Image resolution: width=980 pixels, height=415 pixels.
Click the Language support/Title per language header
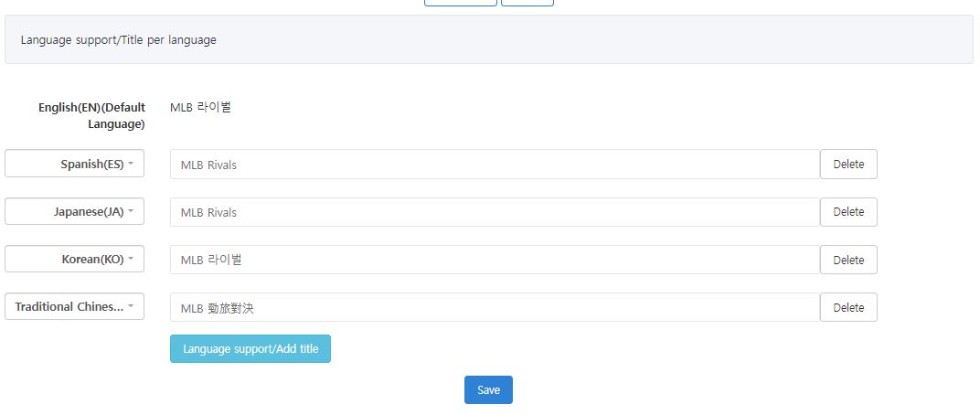tap(119, 40)
